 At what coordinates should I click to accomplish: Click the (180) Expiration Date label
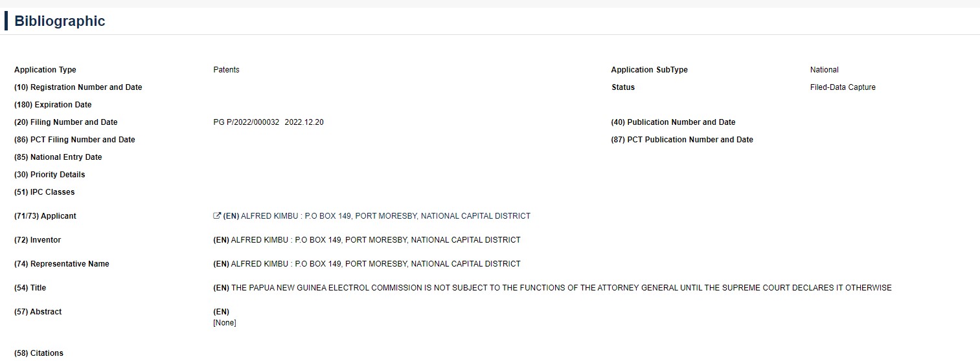(53, 105)
